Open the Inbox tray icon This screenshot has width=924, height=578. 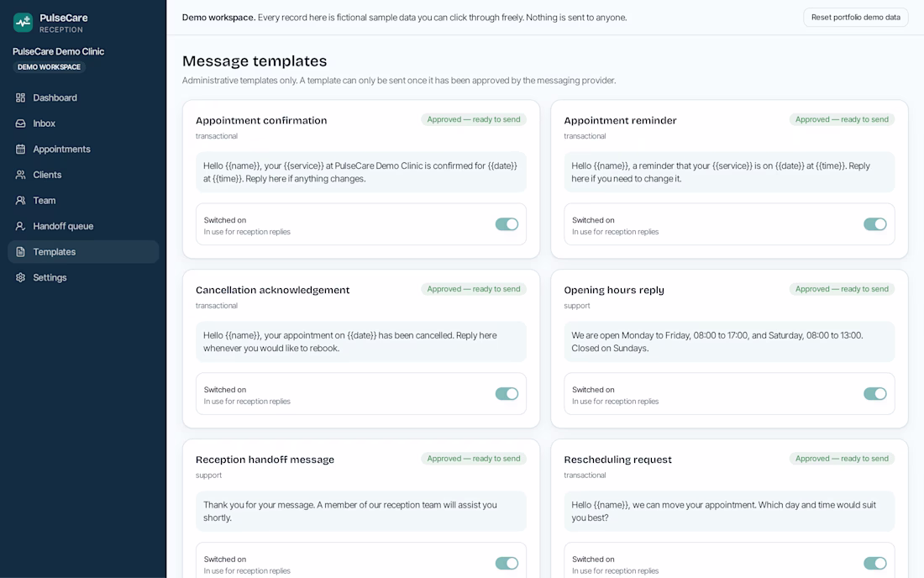coord(21,123)
